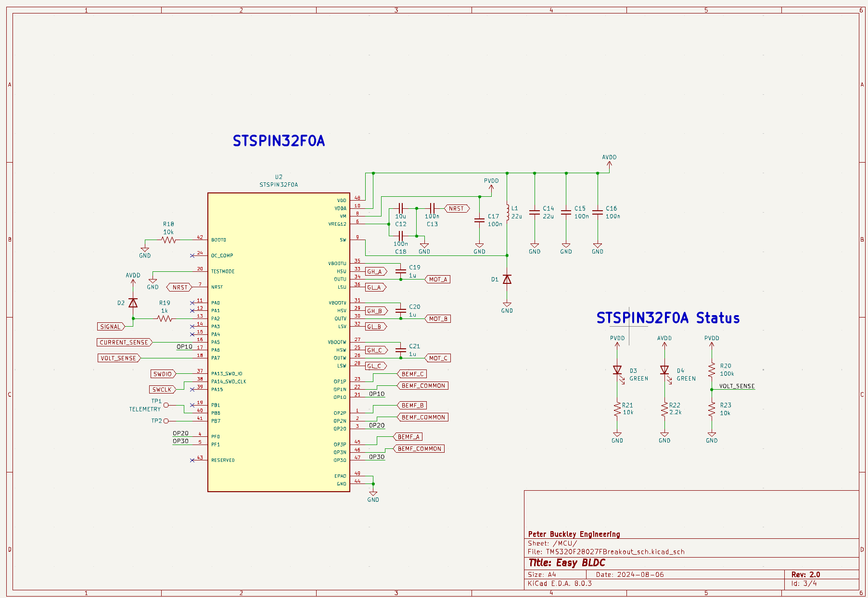This screenshot has height=598, width=868.
Task: Select the GL_C gate label
Action: click(x=376, y=366)
